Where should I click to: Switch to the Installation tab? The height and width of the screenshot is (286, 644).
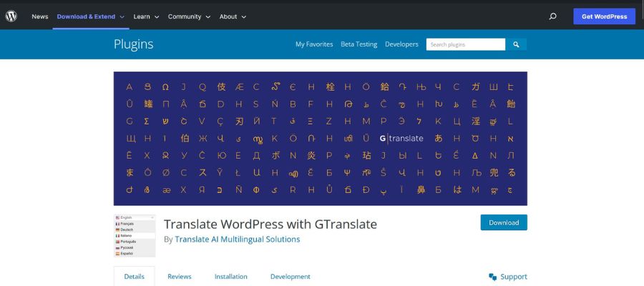[x=231, y=277]
